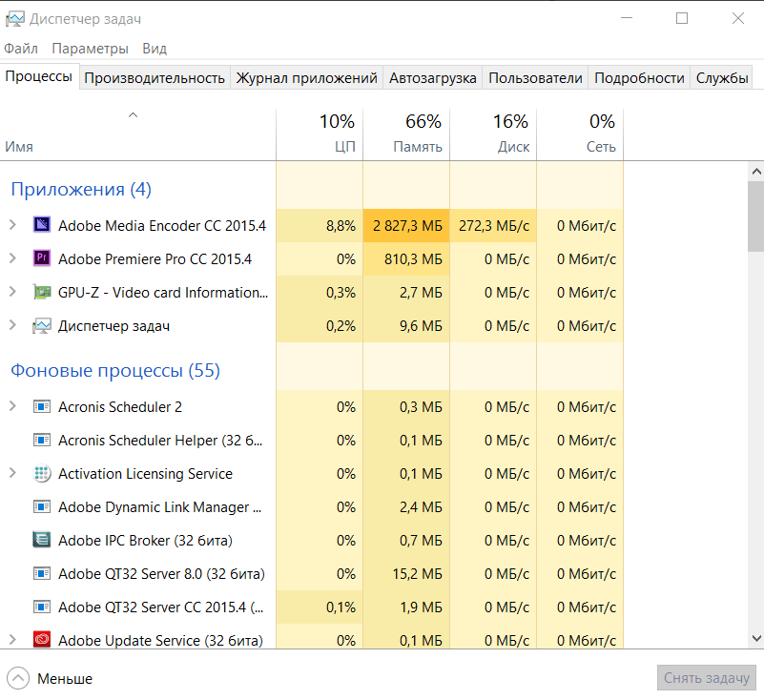
Task: Click the Adobe Media Encoder icon
Action: click(x=42, y=224)
